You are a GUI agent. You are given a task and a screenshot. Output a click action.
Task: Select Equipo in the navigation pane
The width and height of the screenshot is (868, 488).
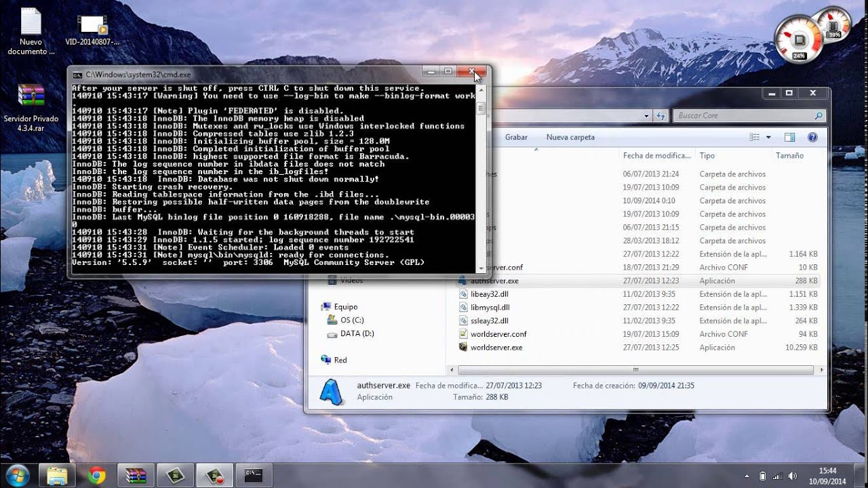click(x=346, y=307)
